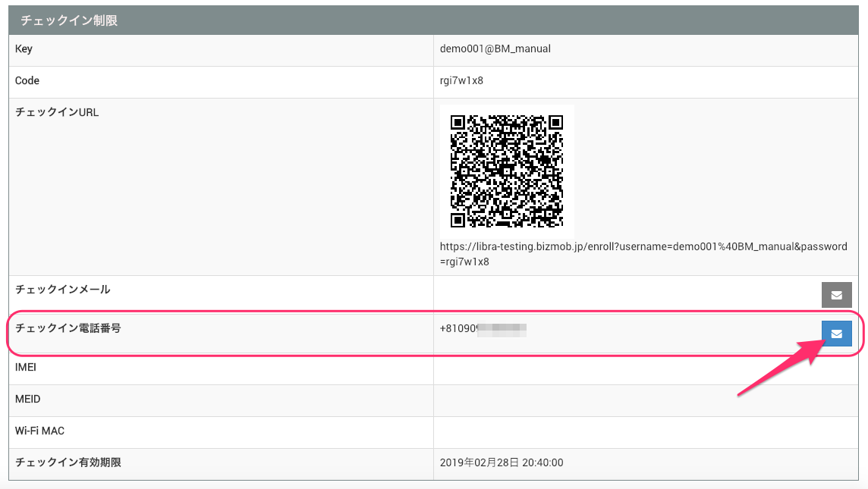The image size is (868, 489).
Task: Click the チェックインメール label
Action: (62, 290)
